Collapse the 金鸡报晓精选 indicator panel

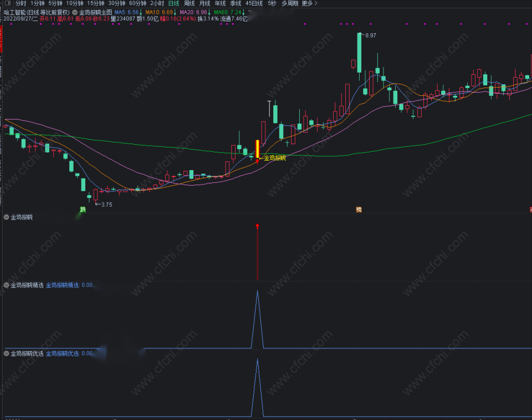6,285
